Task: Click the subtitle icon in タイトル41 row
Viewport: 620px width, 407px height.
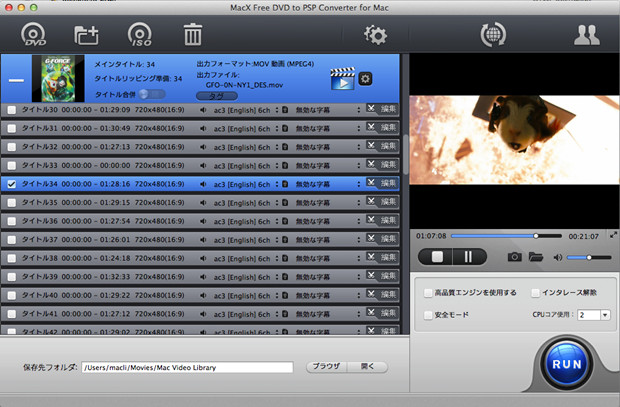Action: click(285, 314)
